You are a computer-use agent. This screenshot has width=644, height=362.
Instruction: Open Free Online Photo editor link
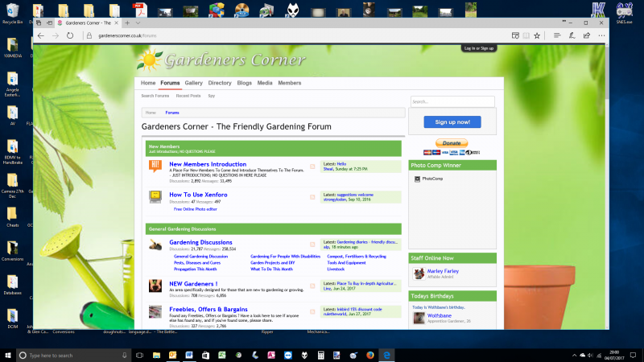[x=195, y=209]
